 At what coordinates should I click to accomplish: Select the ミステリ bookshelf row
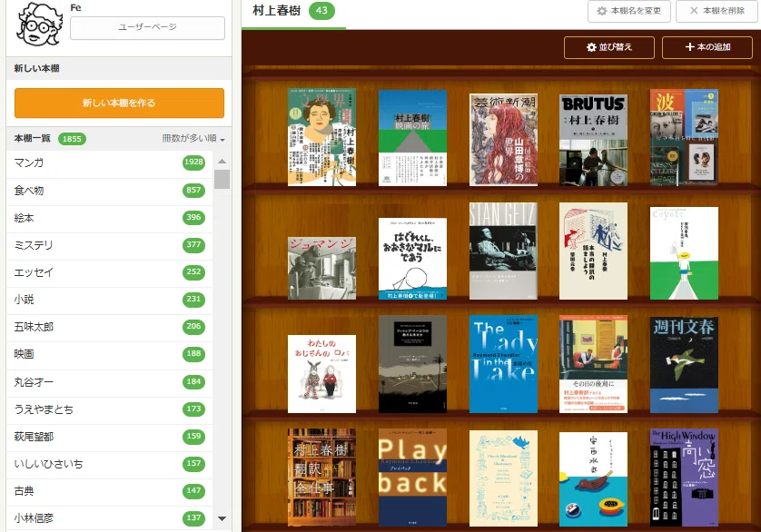(x=110, y=245)
